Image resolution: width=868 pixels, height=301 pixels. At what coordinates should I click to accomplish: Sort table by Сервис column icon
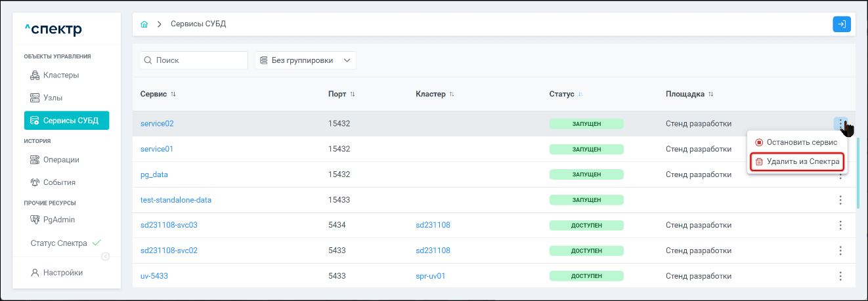point(173,94)
